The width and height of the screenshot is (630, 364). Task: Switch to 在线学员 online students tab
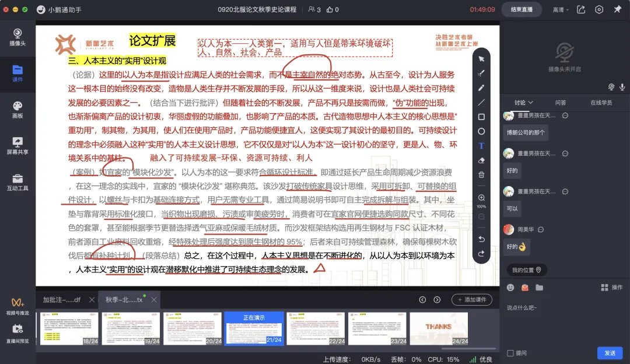[601, 103]
